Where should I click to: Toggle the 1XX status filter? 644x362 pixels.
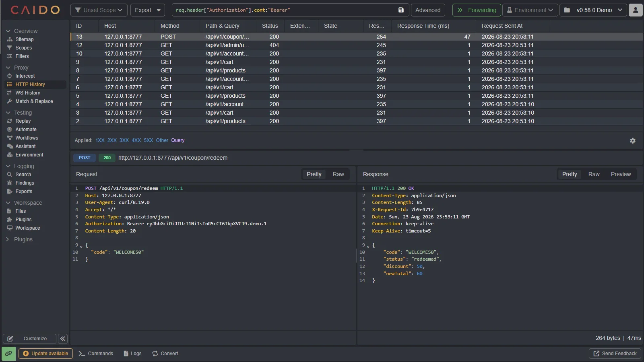point(100,140)
